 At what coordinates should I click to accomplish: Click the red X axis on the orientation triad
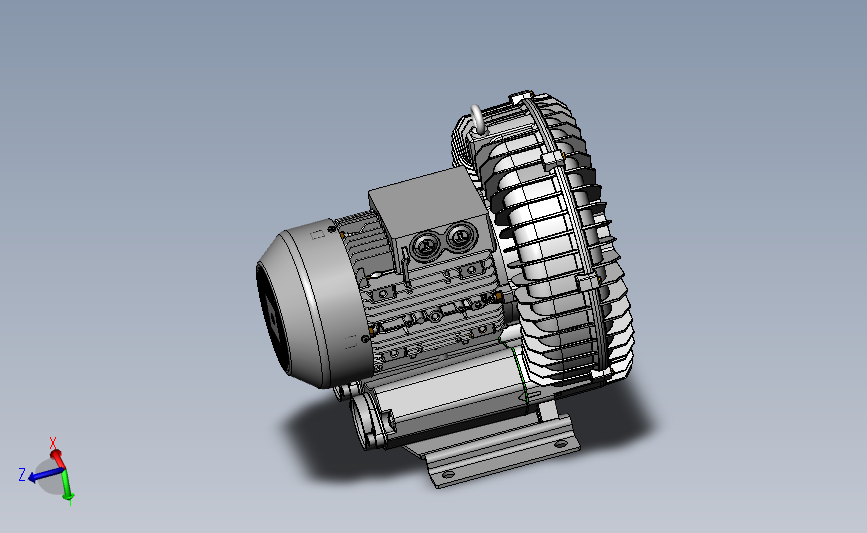tap(57, 459)
